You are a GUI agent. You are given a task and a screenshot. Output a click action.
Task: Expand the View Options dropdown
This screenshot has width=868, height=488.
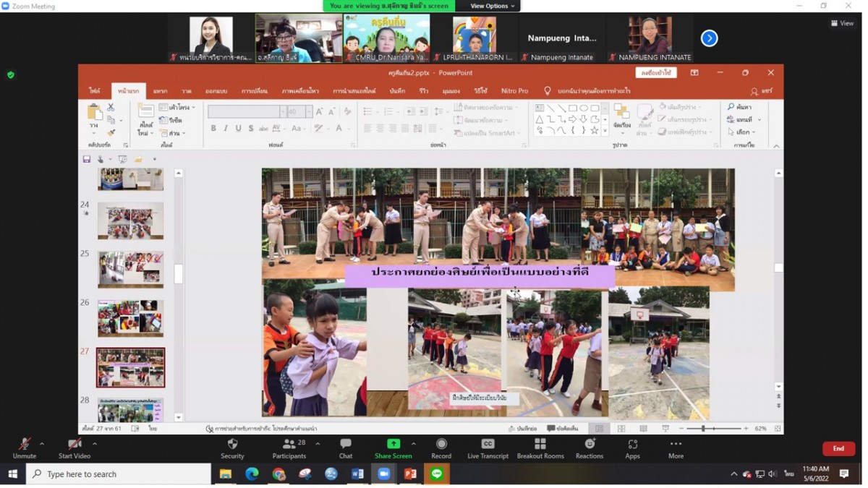coord(493,6)
